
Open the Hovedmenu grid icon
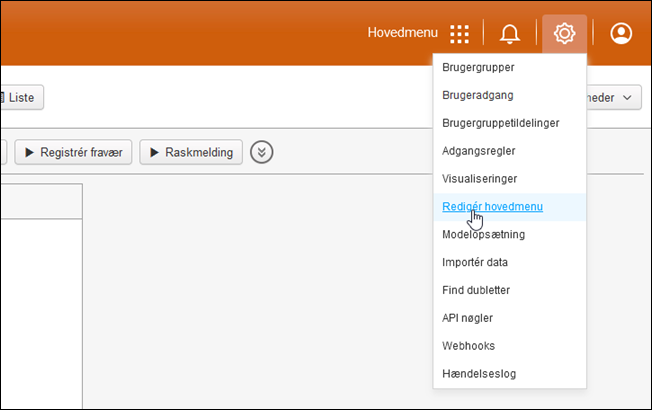pyautogui.click(x=459, y=34)
